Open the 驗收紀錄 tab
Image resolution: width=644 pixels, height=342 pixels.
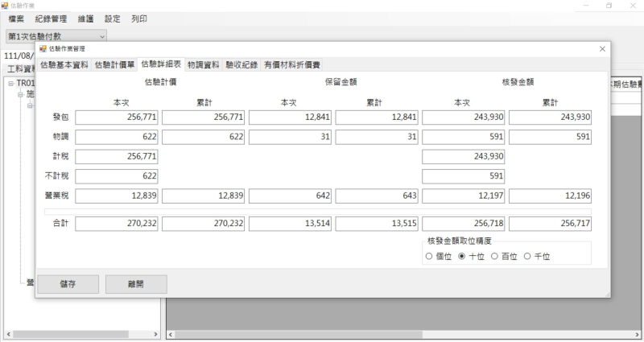pos(242,65)
